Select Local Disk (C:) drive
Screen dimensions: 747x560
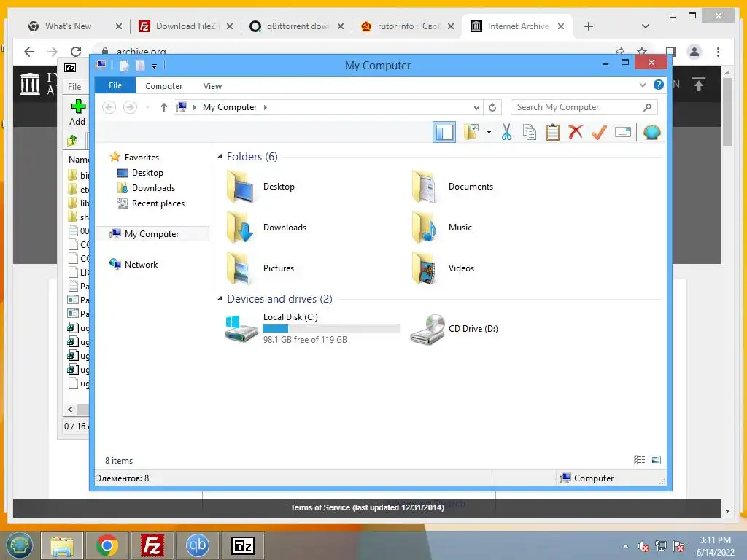[x=312, y=328]
